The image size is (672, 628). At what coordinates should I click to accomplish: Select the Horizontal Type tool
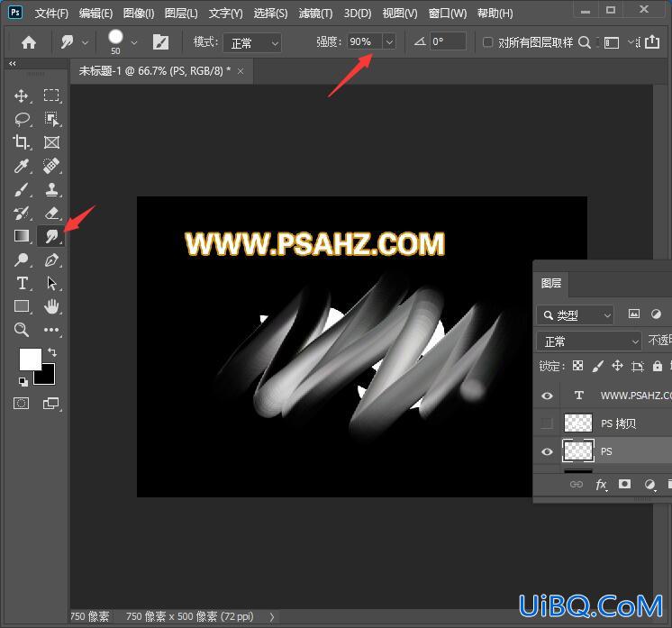(22, 283)
